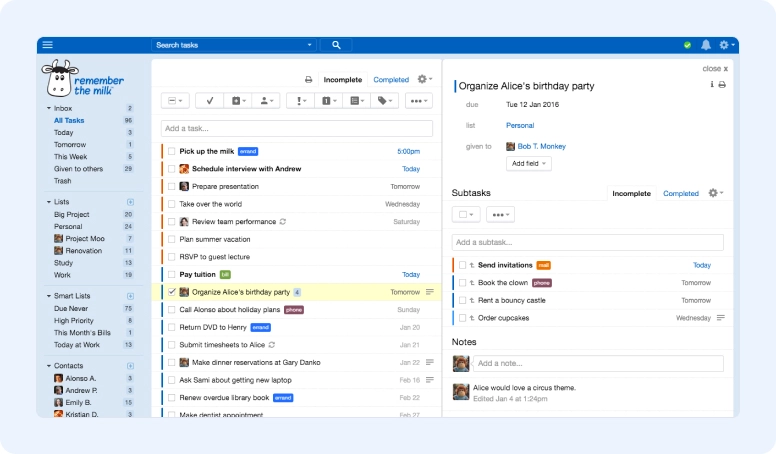Open the top bar settings gear
776x454 pixels.
click(x=726, y=45)
